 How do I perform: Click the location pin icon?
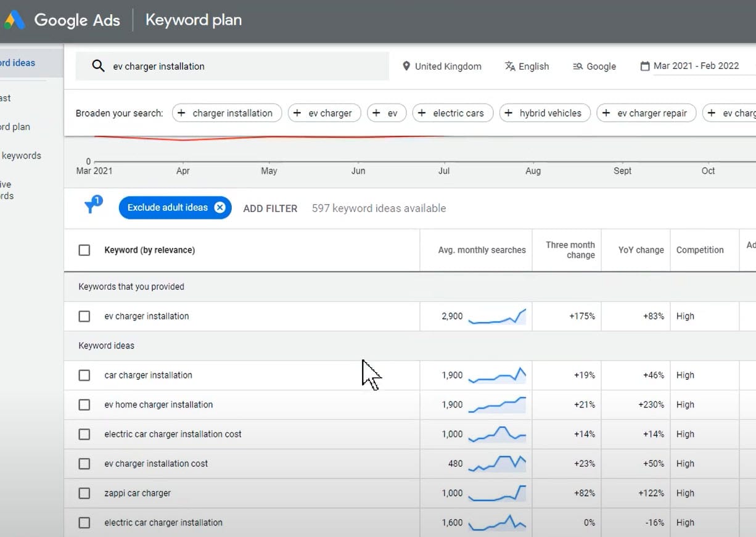[406, 66]
